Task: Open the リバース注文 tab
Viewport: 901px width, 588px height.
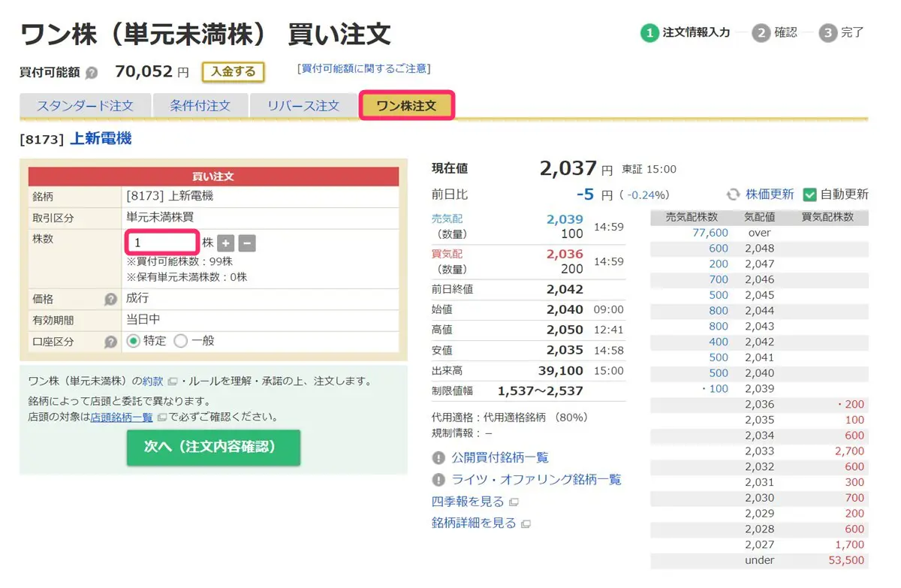Action: (x=303, y=106)
